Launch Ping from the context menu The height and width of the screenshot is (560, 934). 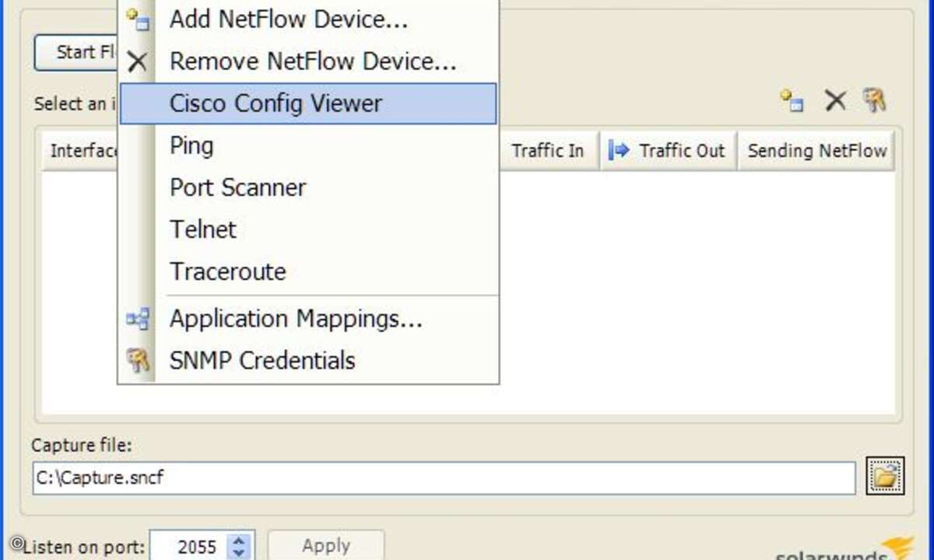308,145
